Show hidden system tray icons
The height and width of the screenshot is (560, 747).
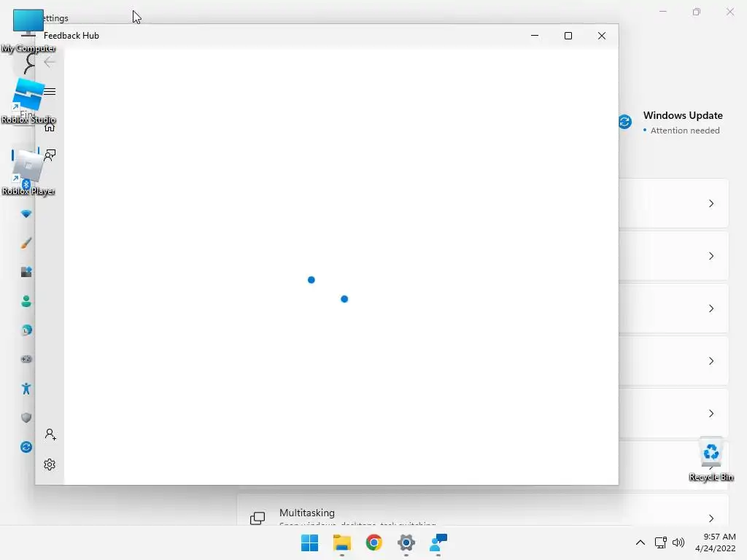coord(640,542)
